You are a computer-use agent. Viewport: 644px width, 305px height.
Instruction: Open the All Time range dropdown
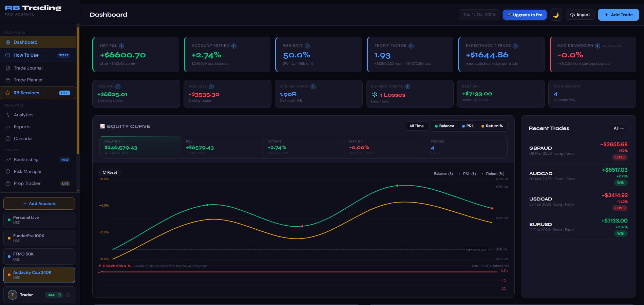tap(416, 126)
